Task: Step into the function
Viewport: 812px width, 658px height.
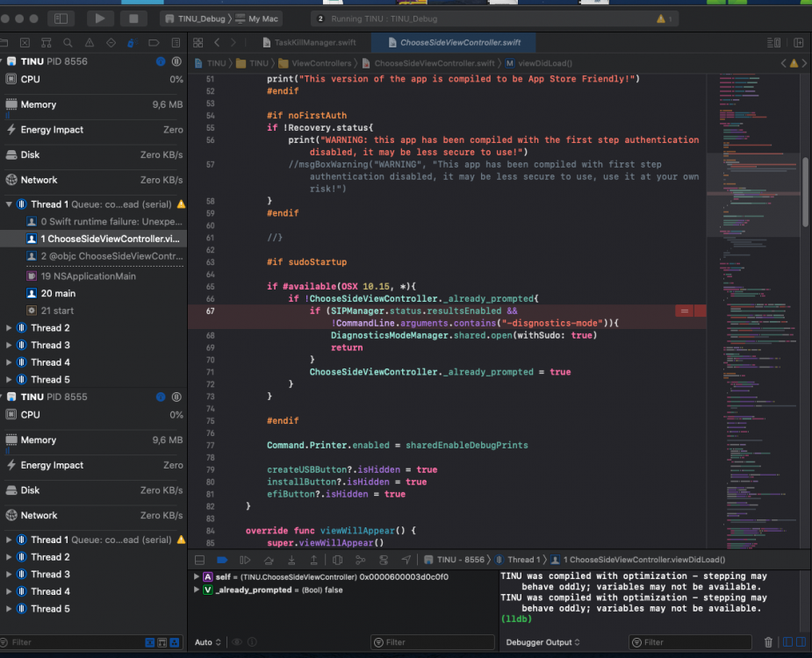Action: (x=291, y=560)
